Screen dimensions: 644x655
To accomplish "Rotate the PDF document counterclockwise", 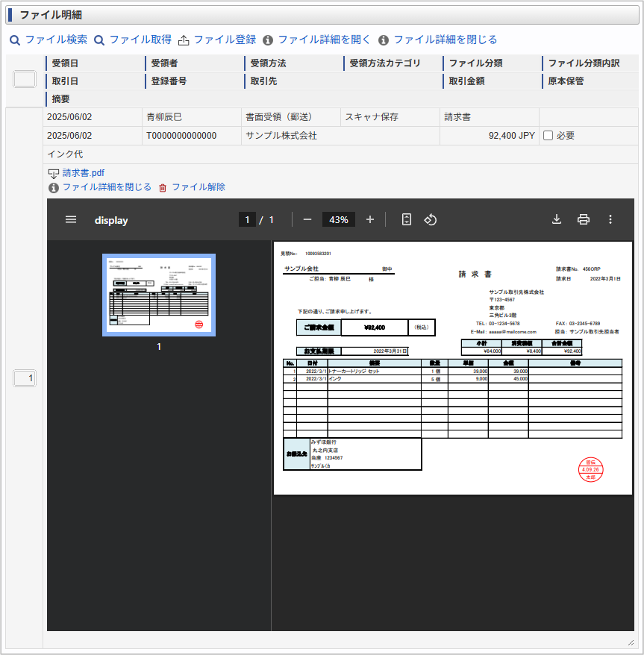I will pos(431,219).
